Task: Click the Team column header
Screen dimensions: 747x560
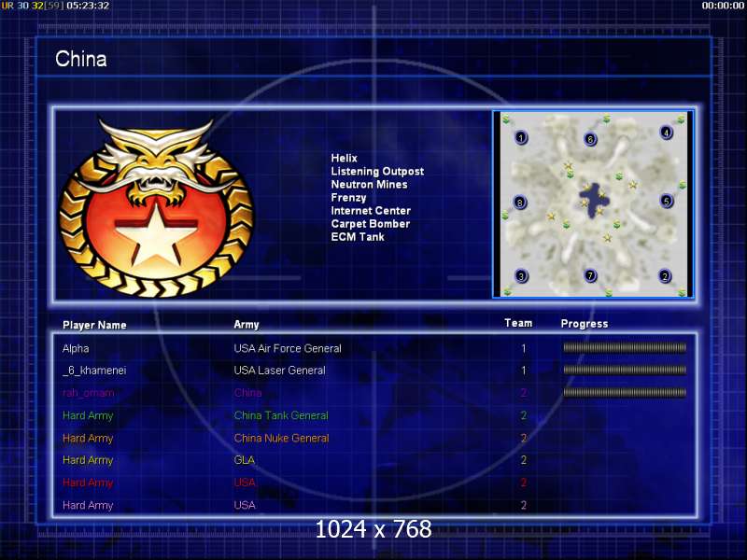Action: [x=518, y=323]
